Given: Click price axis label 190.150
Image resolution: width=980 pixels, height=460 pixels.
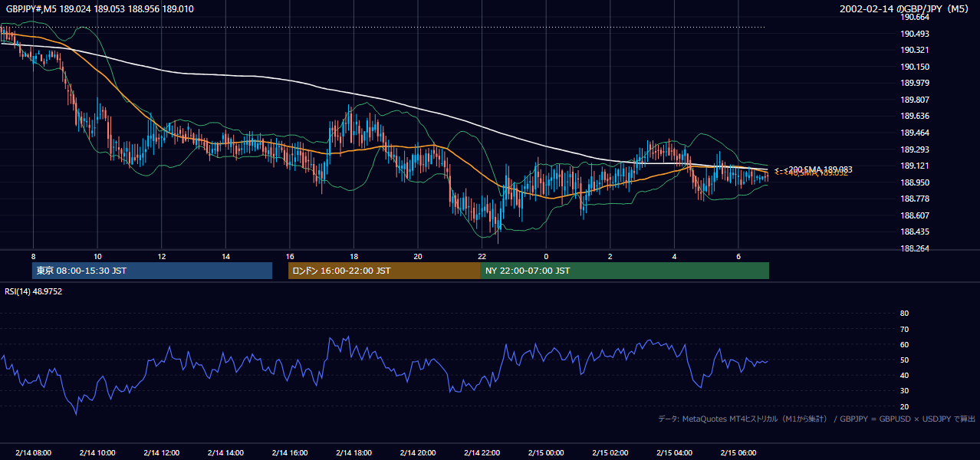Looking at the screenshot, I should 915,67.
